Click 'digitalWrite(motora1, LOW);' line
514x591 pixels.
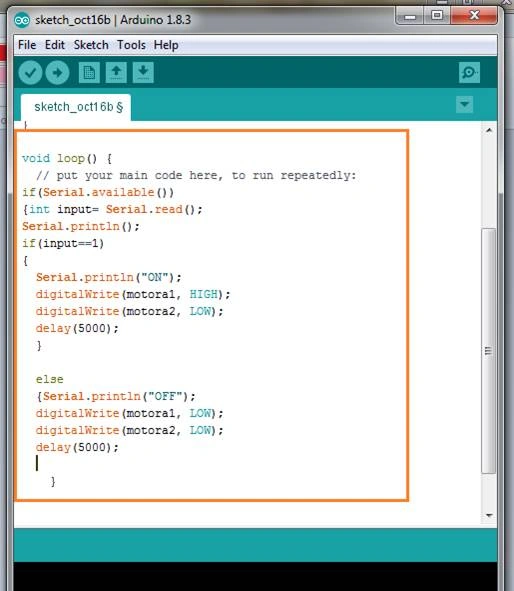(129, 413)
